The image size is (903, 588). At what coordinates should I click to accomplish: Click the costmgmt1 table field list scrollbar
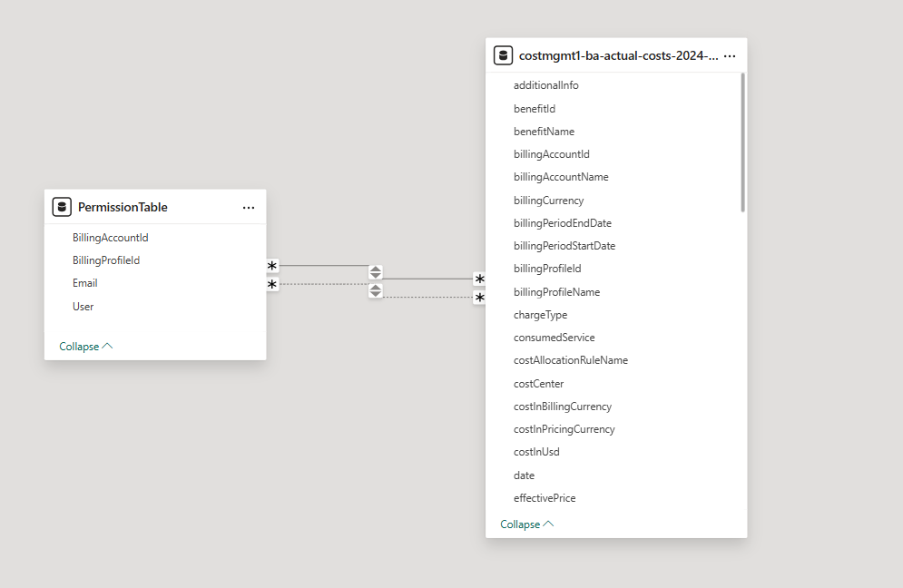point(743,142)
